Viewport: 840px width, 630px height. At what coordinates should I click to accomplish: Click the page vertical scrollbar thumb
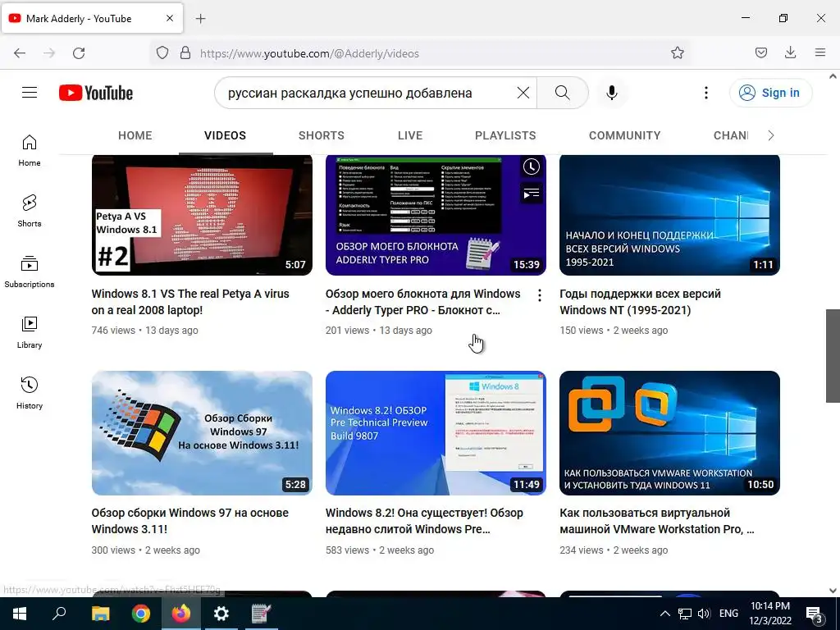pos(833,355)
